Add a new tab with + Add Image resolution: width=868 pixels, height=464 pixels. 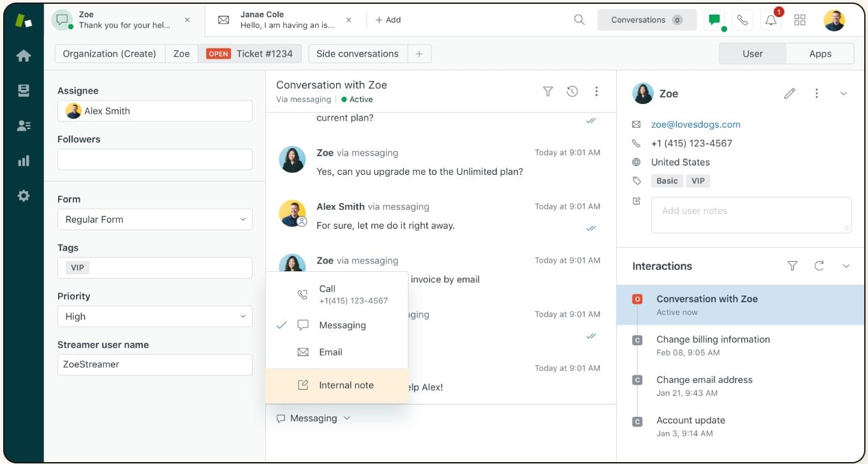[388, 20]
